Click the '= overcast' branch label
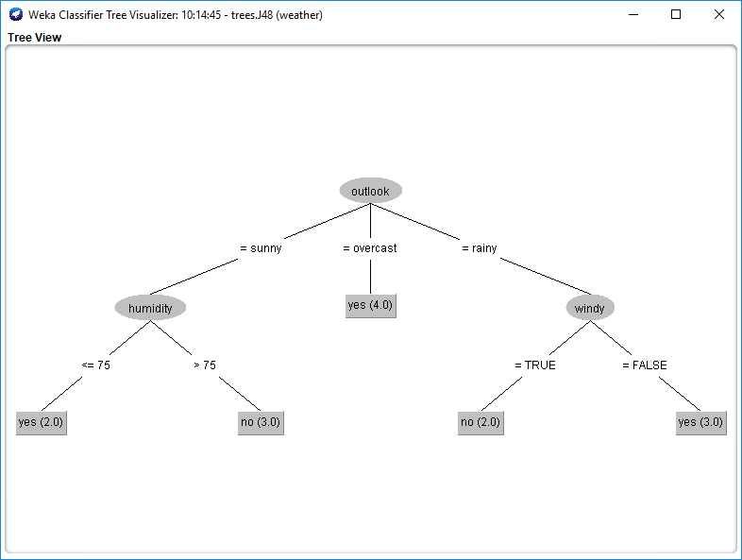The image size is (742, 560). [x=370, y=248]
